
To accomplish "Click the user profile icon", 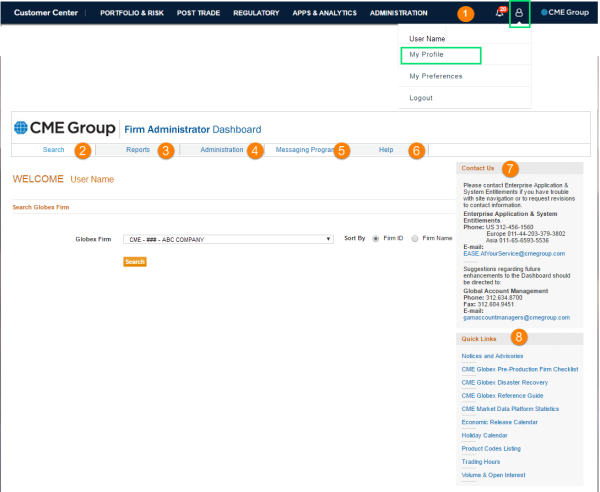I will 519,13.
